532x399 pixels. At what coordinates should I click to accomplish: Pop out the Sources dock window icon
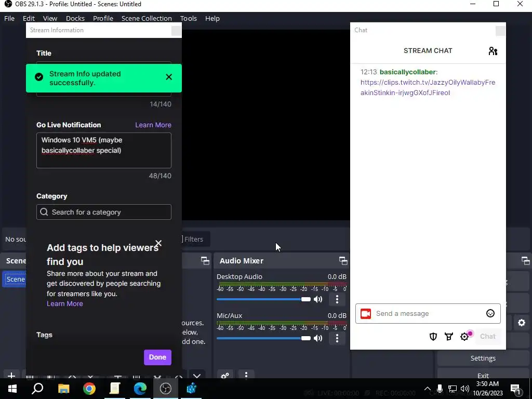pyautogui.click(x=205, y=261)
